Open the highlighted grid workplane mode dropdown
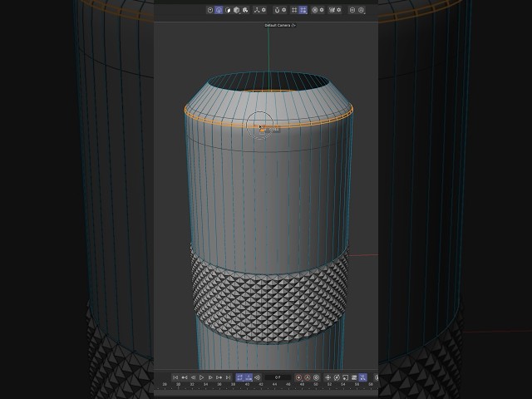 pyautogui.click(x=303, y=10)
